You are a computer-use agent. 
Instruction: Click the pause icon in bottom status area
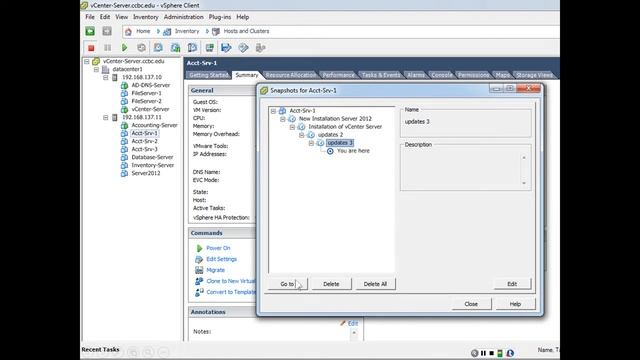click(x=483, y=353)
